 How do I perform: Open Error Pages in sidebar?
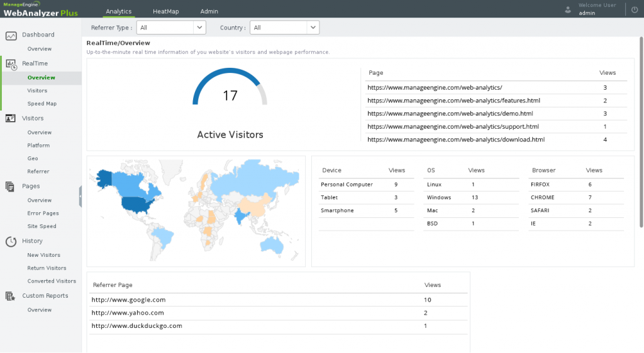tap(43, 213)
